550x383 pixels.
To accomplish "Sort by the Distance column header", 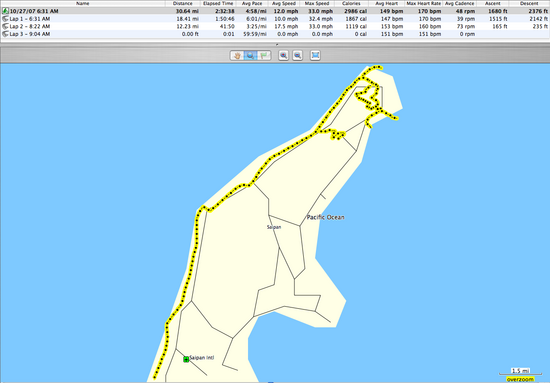I will coord(182,3).
